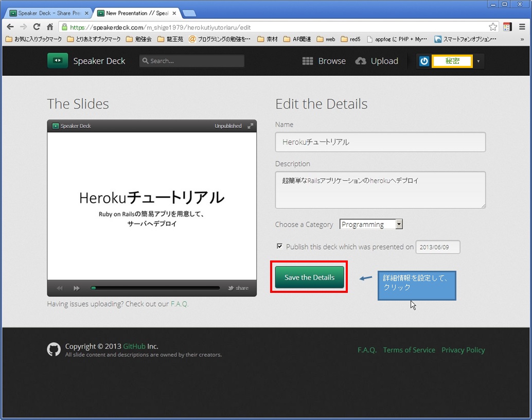Open the とりあえずブックマーク folder

(94, 39)
